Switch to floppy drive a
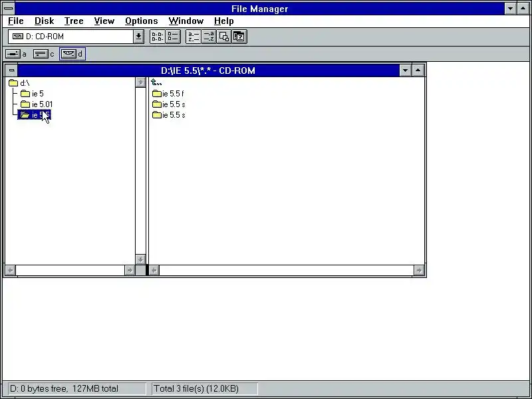532x399 pixels. (16, 54)
